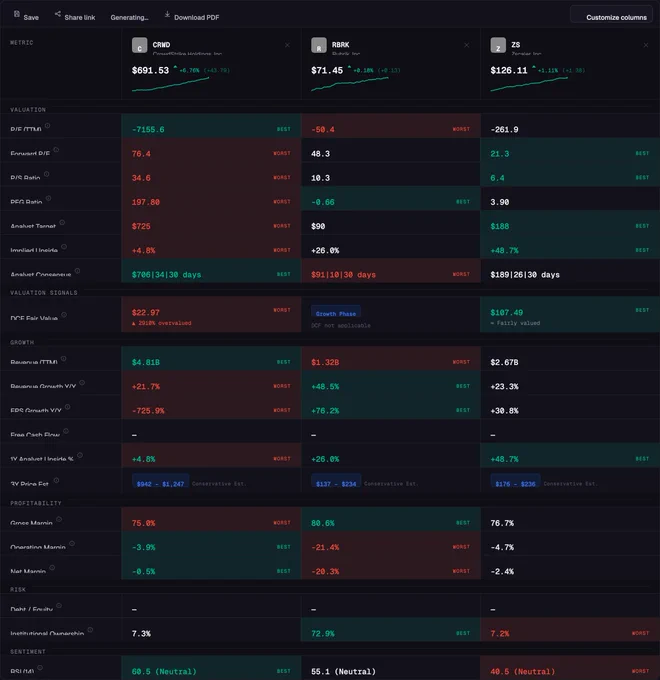Show info for Revenue Growth Y/Y metric
Image resolution: width=660 pixels, height=680 pixels.
[82, 382]
